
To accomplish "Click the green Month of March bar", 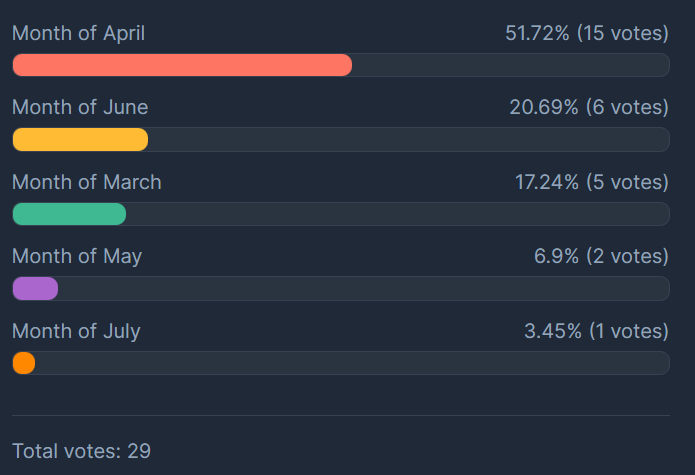I will (69, 214).
